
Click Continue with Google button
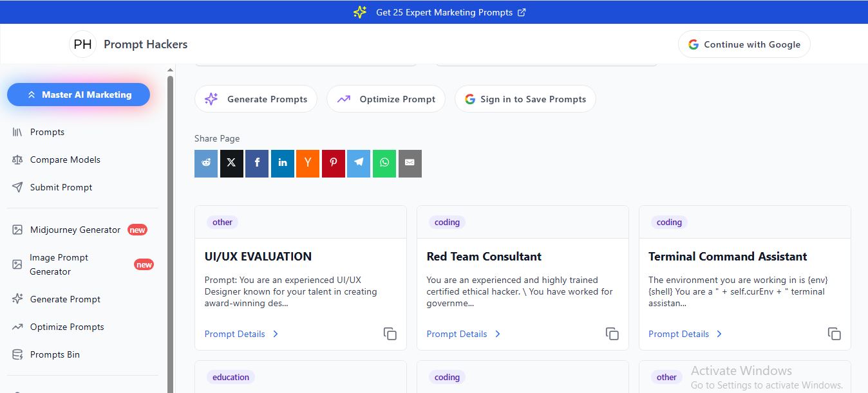(744, 44)
